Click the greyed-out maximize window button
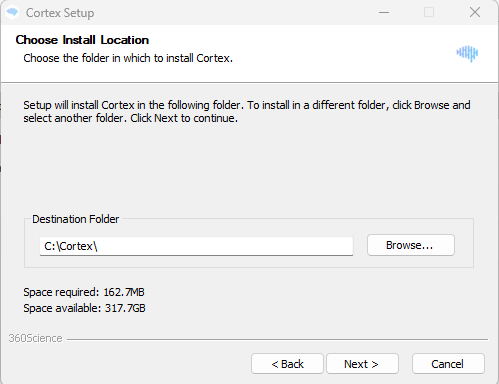 coord(429,13)
